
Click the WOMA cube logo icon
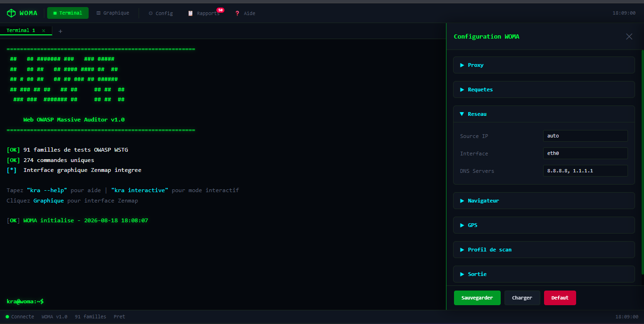pyautogui.click(x=11, y=13)
